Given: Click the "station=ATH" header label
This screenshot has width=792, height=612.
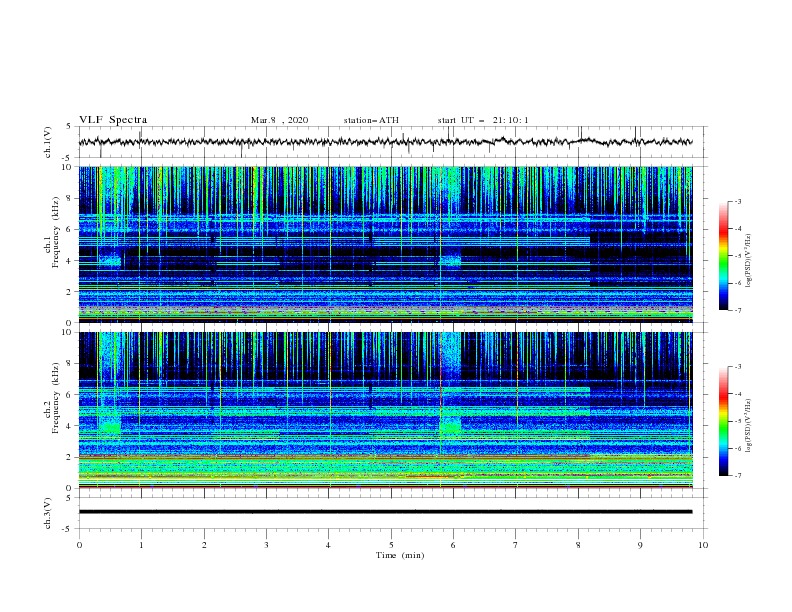Looking at the screenshot, I should 371,120.
